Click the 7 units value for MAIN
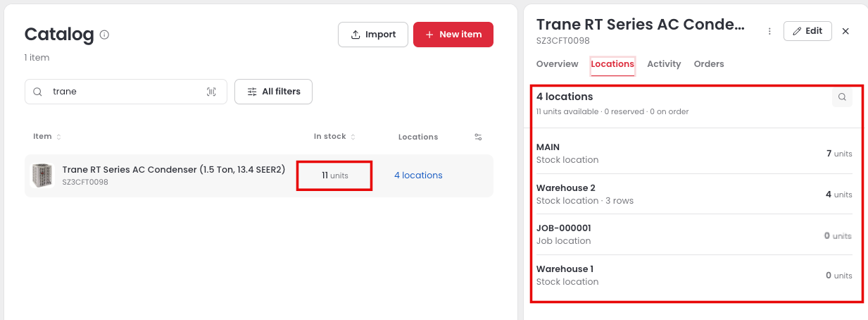868x320 pixels. click(x=839, y=154)
